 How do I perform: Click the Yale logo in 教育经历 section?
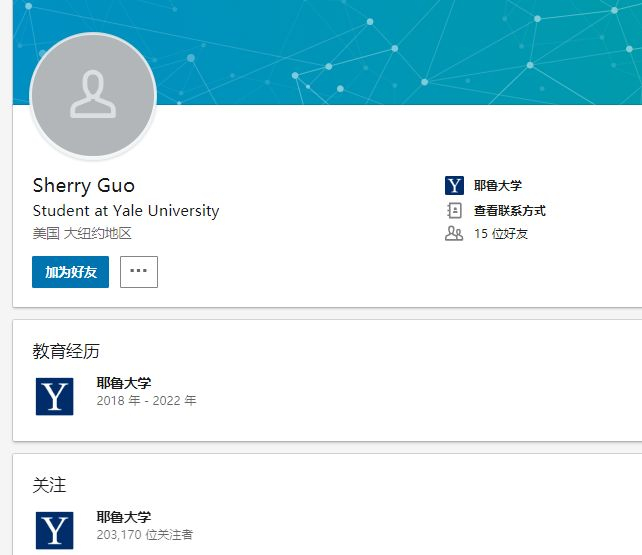click(54, 397)
